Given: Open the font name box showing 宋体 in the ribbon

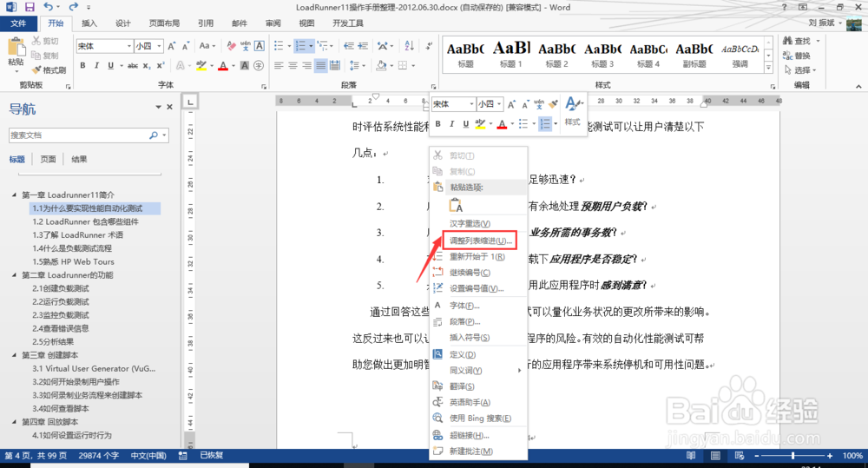Looking at the screenshot, I should (x=104, y=46).
